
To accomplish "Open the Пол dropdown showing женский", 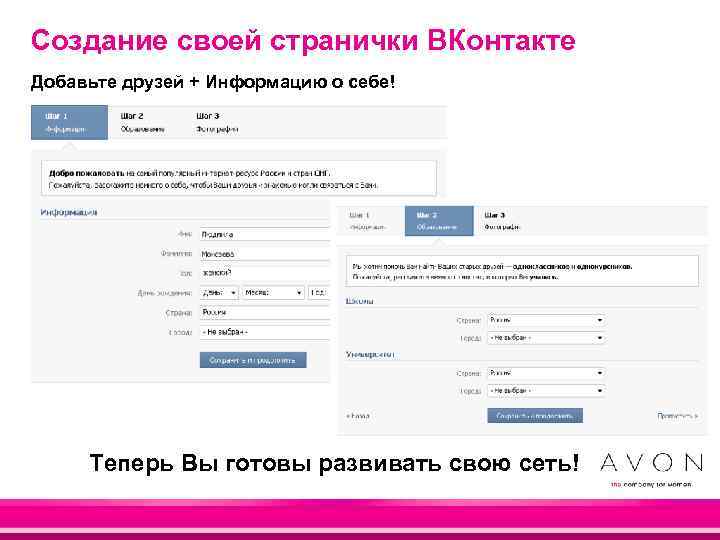I will [x=264, y=273].
